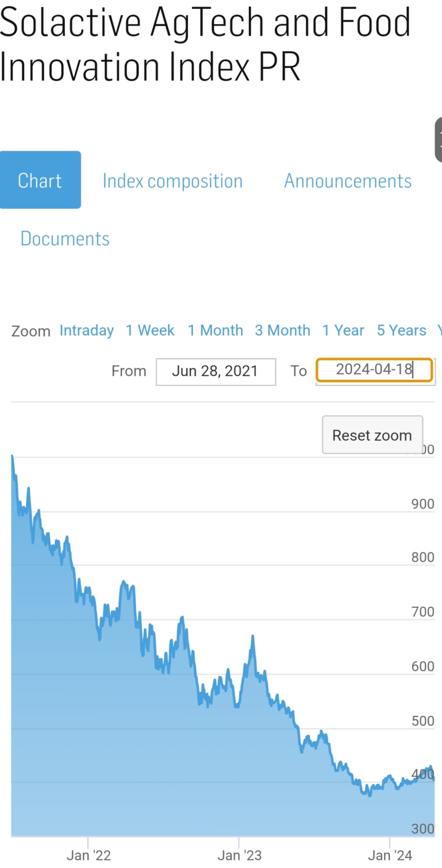Focus the To date input field

374,370
